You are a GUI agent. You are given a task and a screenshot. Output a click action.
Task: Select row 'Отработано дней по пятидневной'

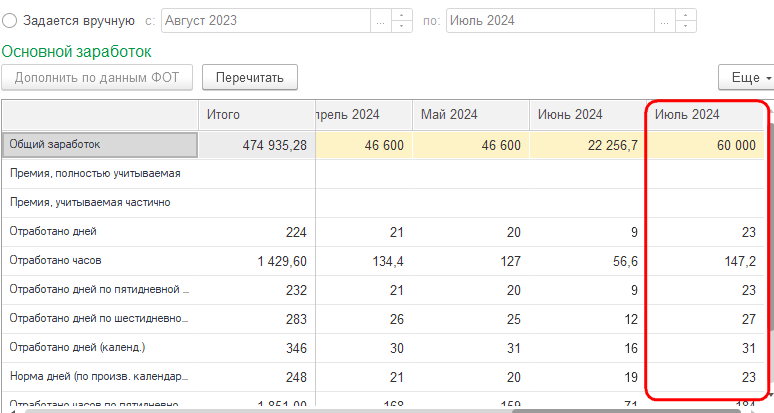100,290
